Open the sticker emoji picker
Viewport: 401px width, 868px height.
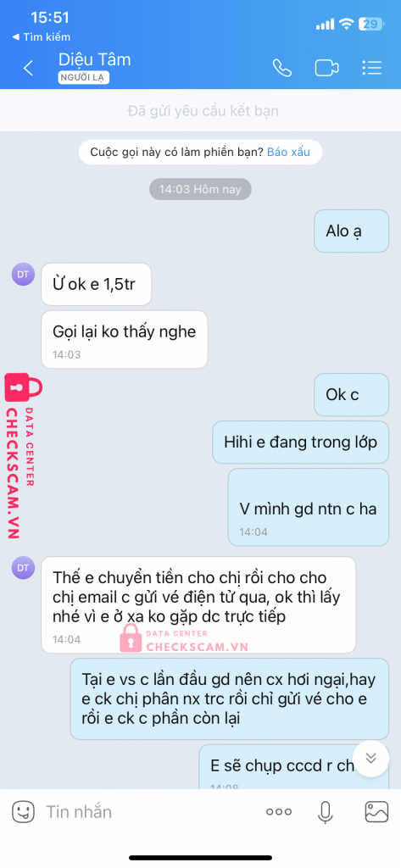point(23,812)
